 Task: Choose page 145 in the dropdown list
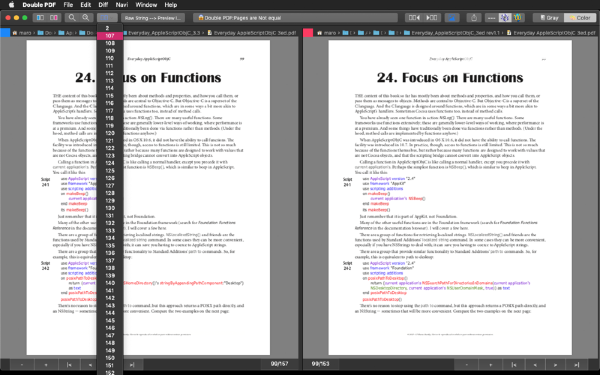tap(110, 321)
